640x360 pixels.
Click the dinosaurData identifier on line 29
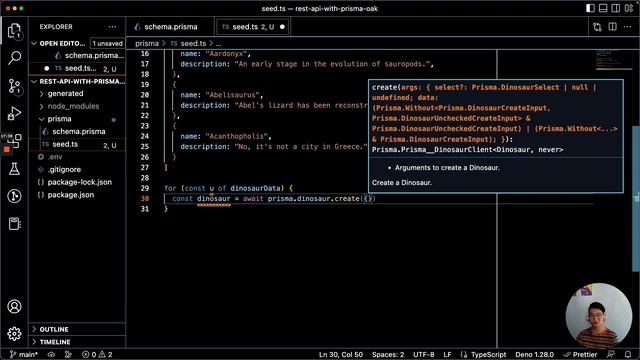click(x=256, y=188)
